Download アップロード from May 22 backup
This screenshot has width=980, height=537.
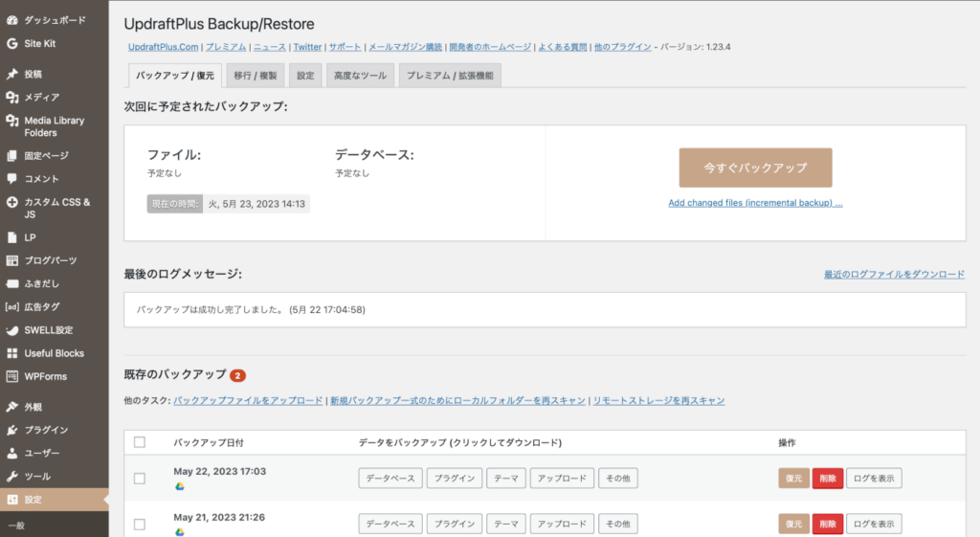pos(562,479)
